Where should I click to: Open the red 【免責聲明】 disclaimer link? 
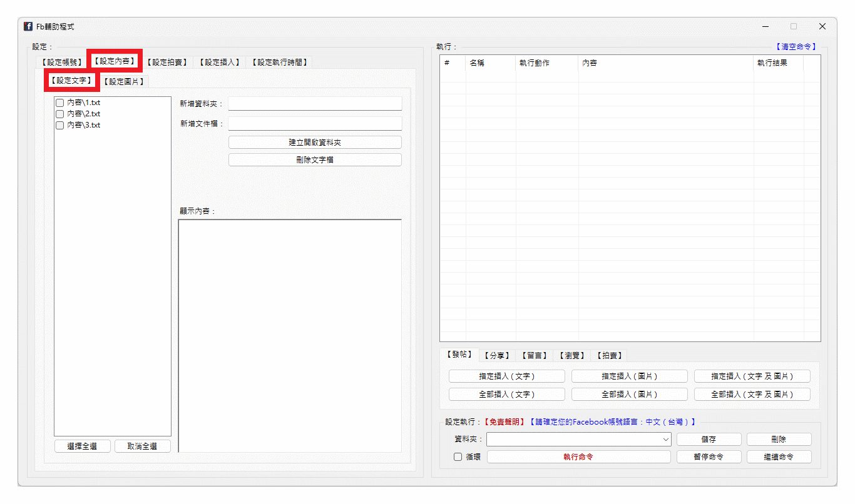coord(504,422)
